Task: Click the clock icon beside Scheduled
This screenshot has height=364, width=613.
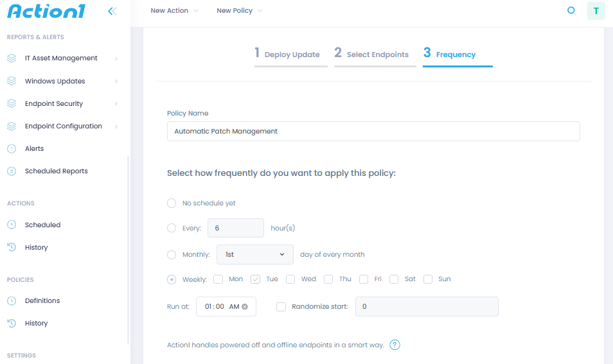Action: 12,225
